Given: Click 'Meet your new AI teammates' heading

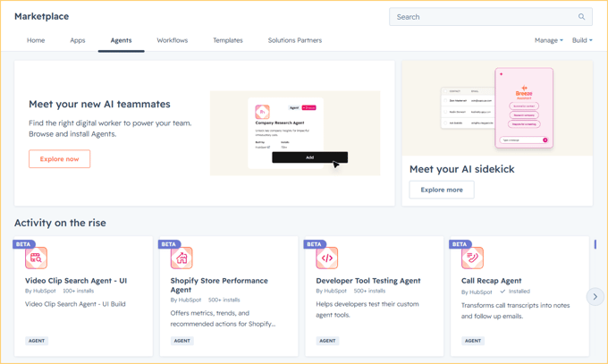Looking at the screenshot, I should tap(99, 104).
